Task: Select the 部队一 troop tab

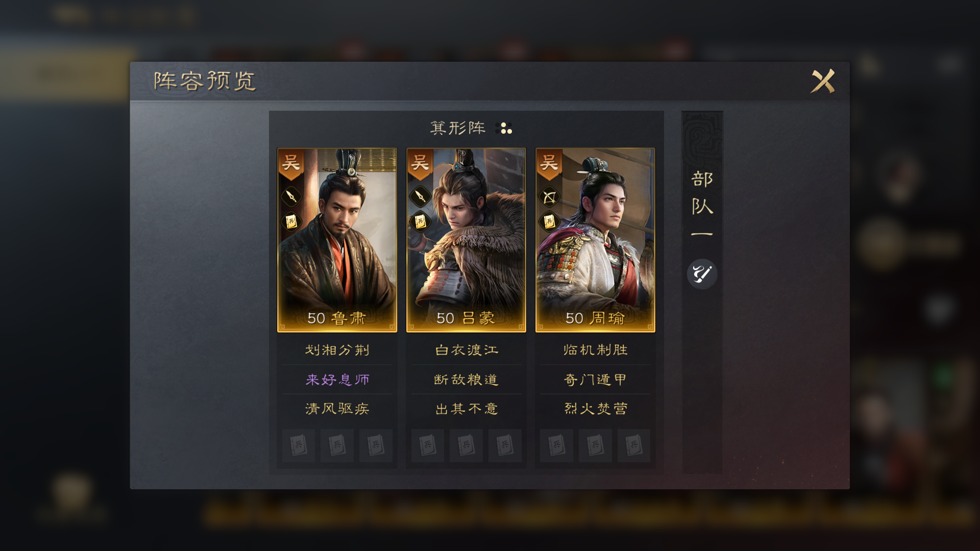Action: click(702, 204)
